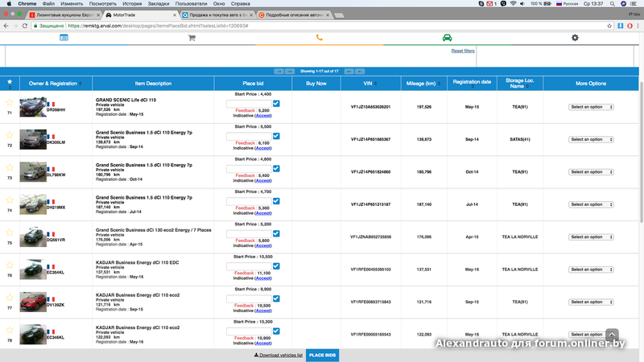Click the browser back arrow

click(6, 26)
